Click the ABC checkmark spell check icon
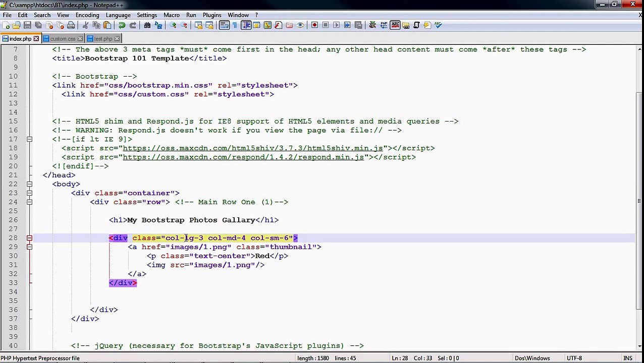 tap(438, 25)
